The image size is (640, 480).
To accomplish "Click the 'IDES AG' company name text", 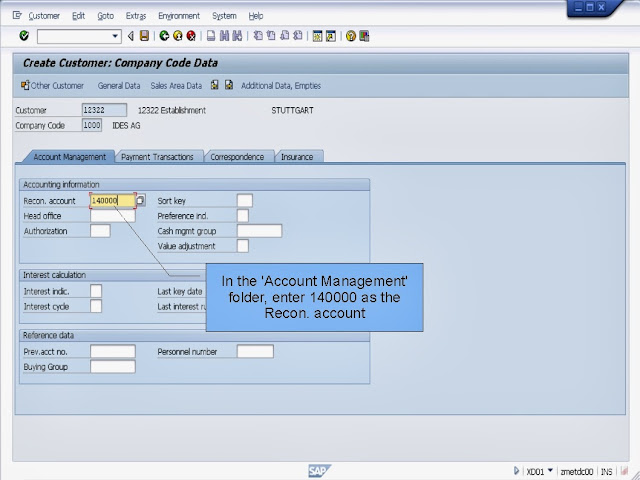I will (126, 126).
